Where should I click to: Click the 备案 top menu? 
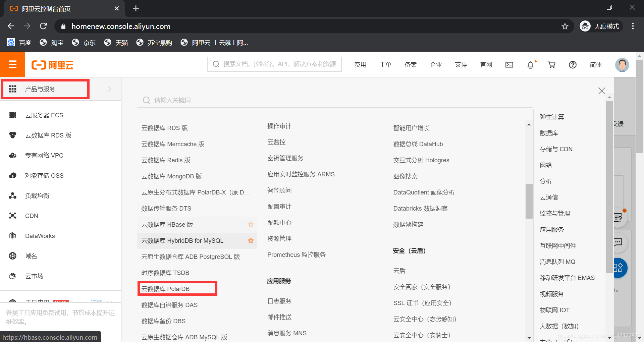pyautogui.click(x=411, y=65)
